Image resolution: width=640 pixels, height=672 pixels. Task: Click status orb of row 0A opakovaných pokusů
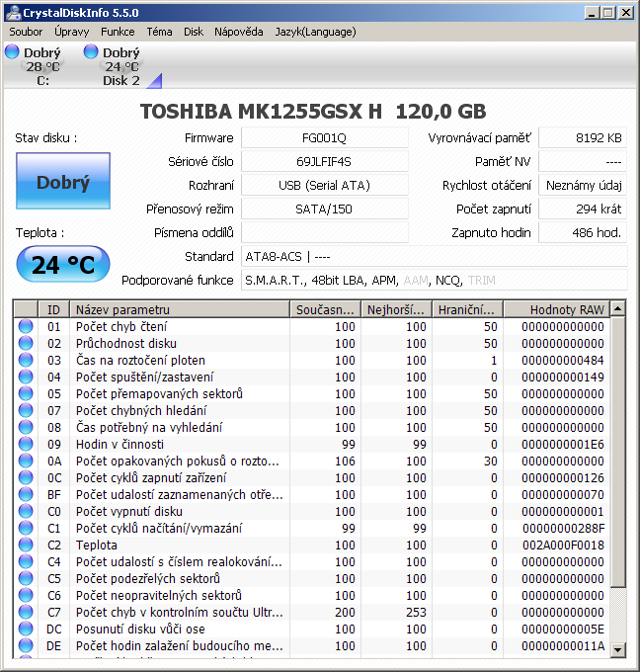[x=26, y=461]
